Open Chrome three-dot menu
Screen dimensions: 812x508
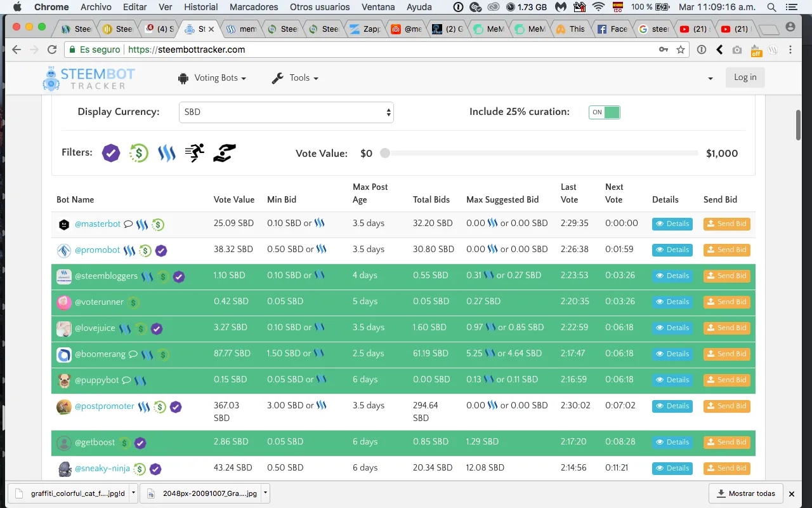pyautogui.click(x=790, y=50)
